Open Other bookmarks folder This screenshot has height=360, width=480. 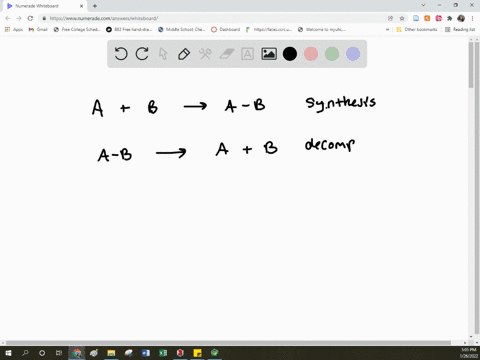click(x=417, y=30)
